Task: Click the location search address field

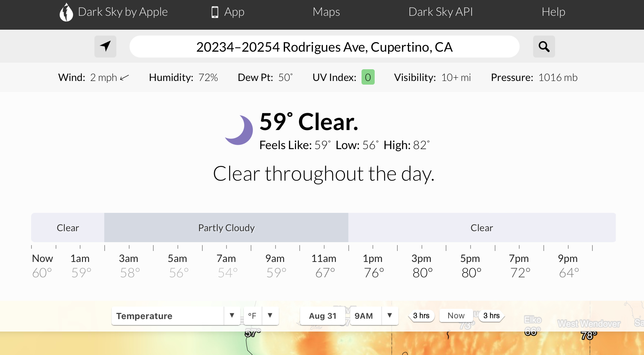Action: click(x=325, y=47)
